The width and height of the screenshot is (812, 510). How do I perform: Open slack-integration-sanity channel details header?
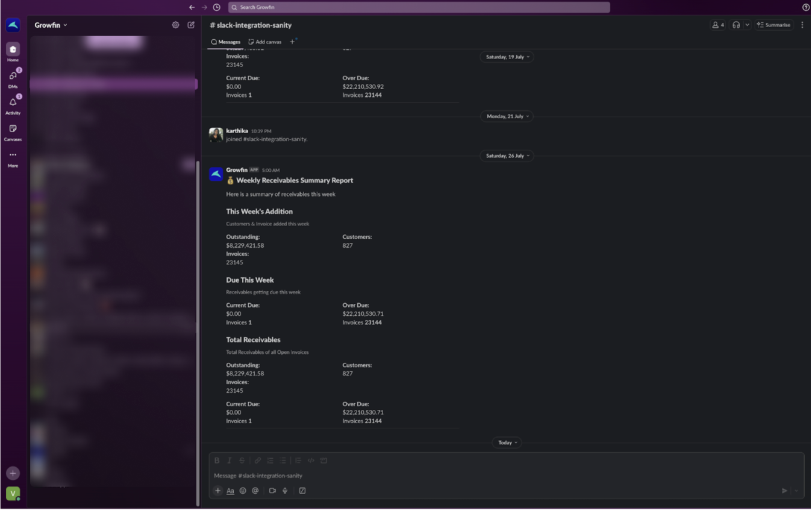[251, 25]
